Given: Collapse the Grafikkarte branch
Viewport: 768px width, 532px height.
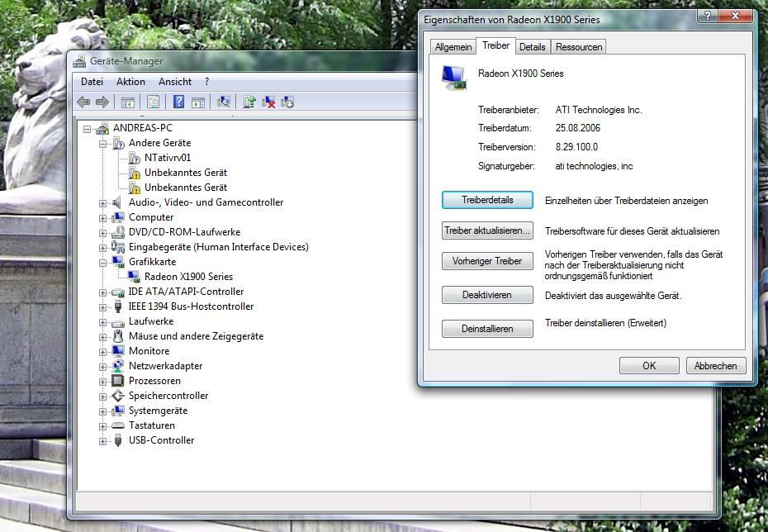Looking at the screenshot, I should [x=102, y=263].
